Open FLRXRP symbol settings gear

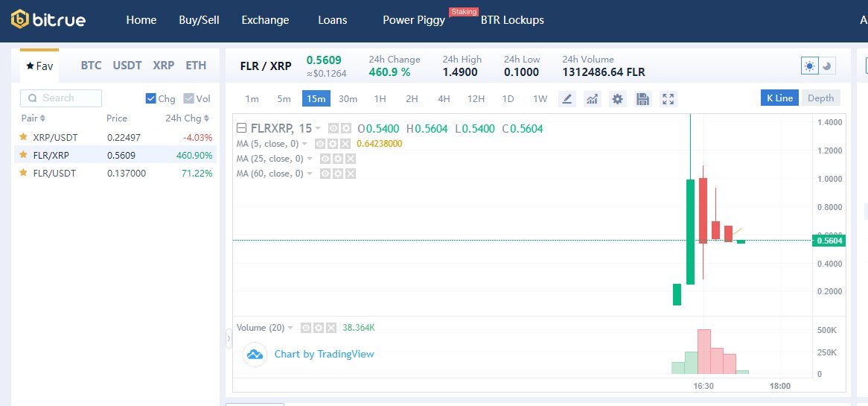[346, 128]
